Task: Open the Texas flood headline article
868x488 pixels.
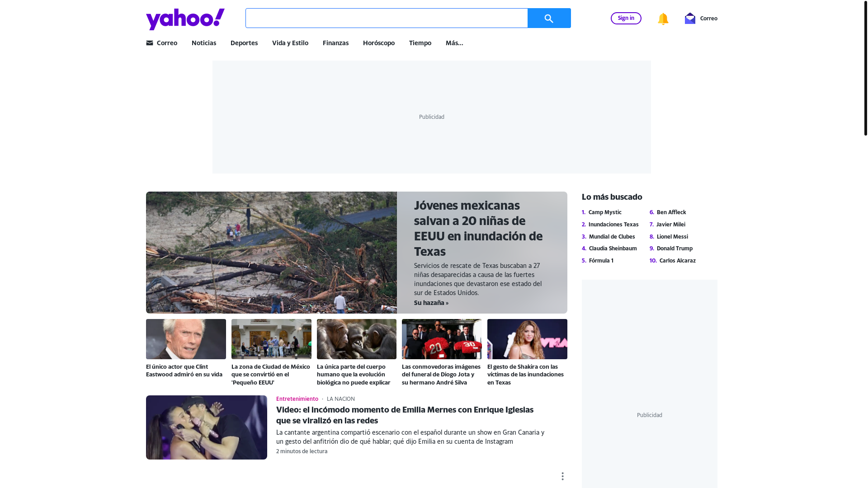Action: (478, 228)
